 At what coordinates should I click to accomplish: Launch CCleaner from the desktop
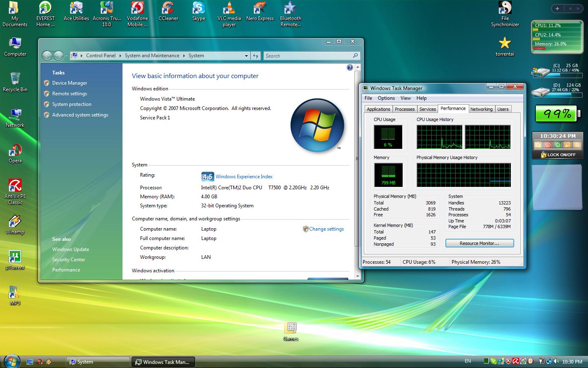point(168,11)
